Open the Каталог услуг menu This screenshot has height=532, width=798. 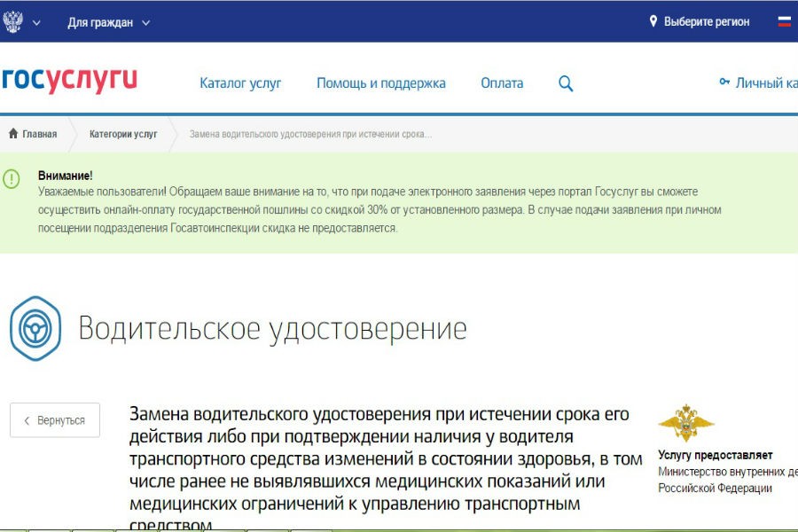(x=240, y=82)
